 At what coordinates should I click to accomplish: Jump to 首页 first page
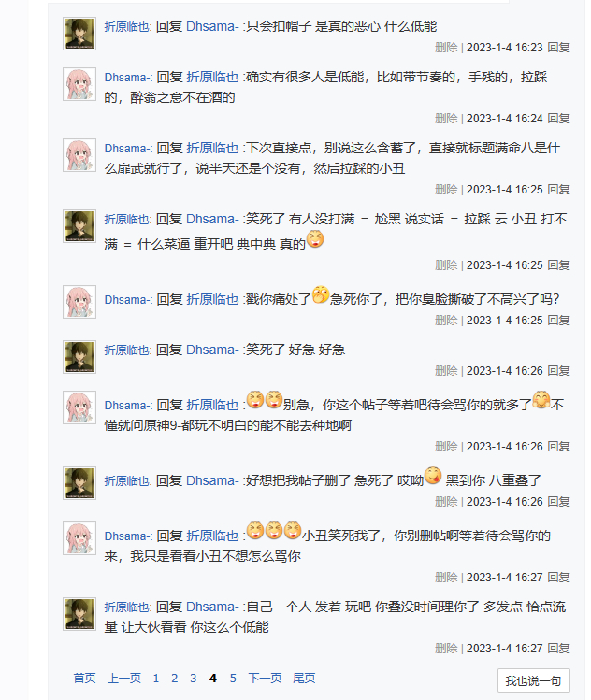pos(84,679)
